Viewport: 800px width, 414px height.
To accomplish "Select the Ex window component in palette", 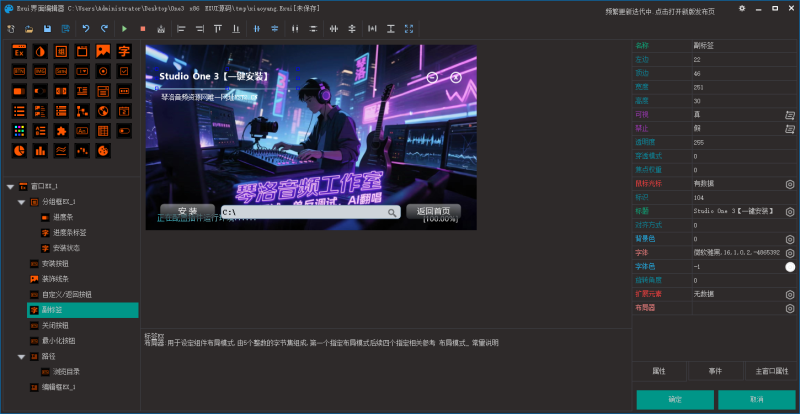I will pos(19,52).
